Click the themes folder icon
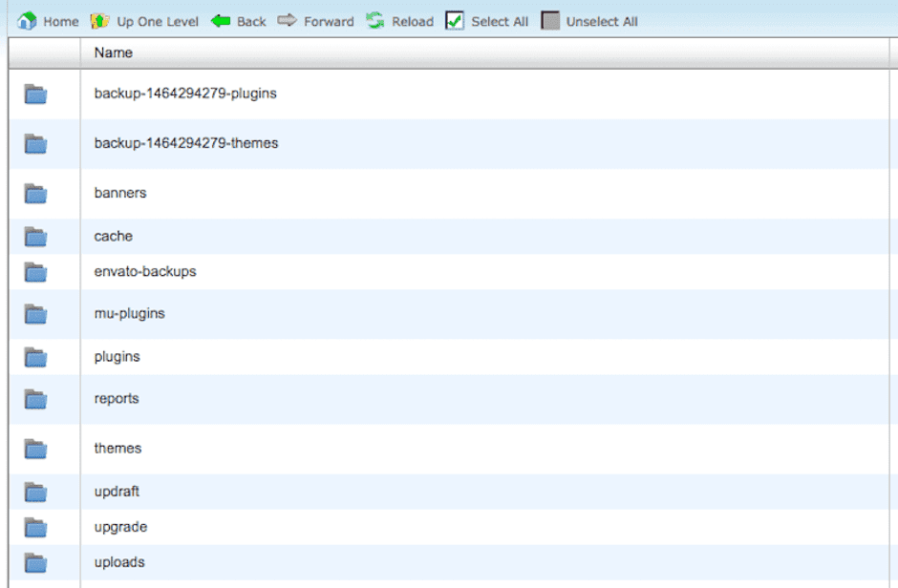 (35, 449)
